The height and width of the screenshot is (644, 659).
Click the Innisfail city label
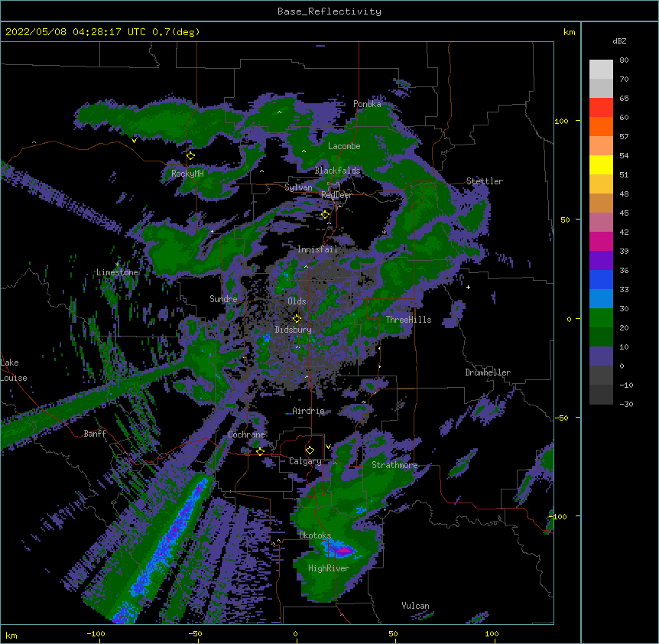point(317,249)
